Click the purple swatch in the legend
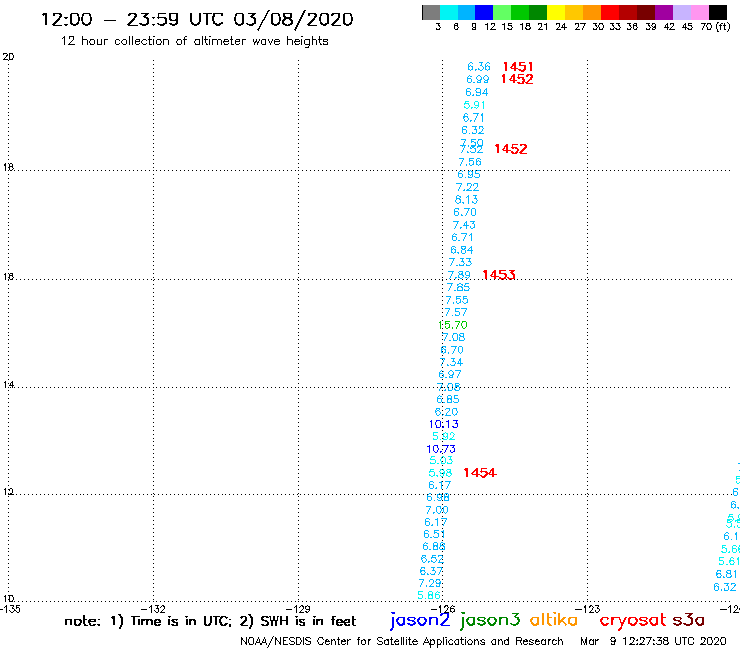Screen dimensions: 740x650 click(664, 12)
